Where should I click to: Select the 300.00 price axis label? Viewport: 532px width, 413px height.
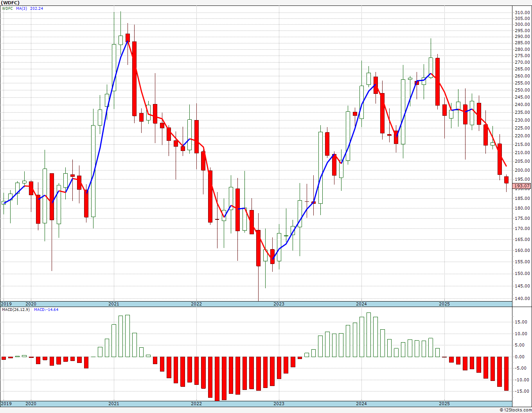(523, 24)
